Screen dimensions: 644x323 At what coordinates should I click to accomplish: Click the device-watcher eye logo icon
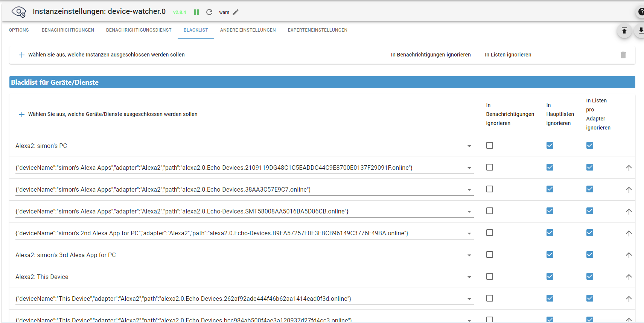point(19,12)
